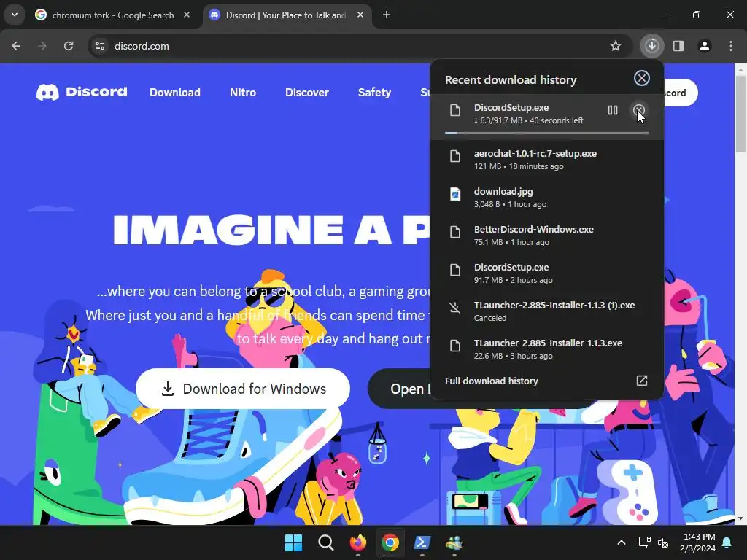Open Chrome downloads toolbar button
Screen dimensions: 747x560
(x=651, y=46)
